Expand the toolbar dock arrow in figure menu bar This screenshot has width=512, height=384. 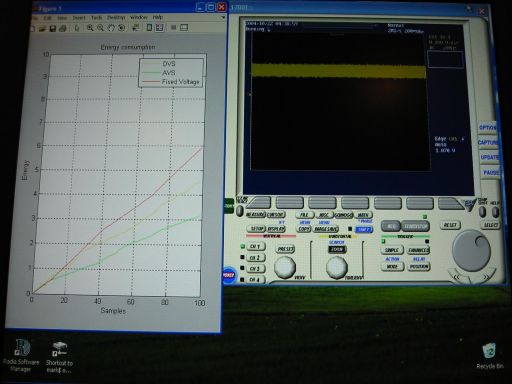(223, 17)
